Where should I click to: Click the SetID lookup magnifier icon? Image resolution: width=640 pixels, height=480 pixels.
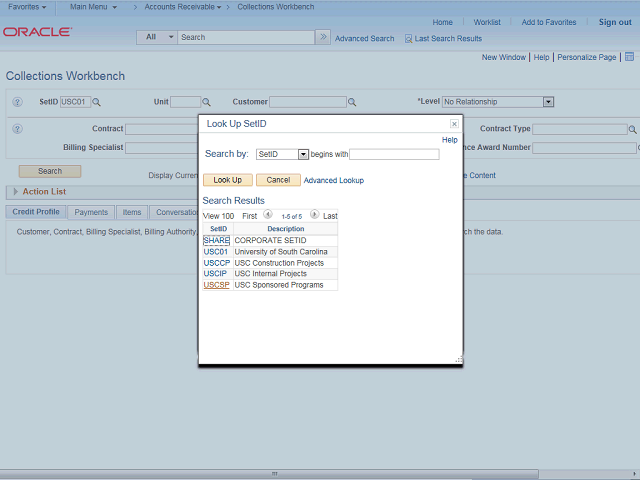97,102
